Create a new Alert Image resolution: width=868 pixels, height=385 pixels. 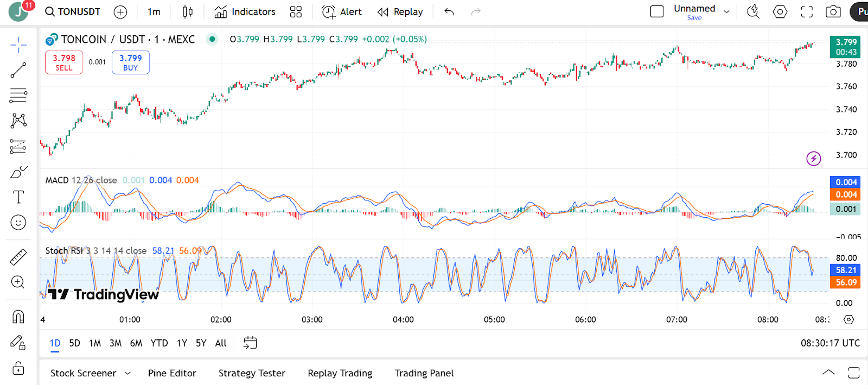tap(342, 12)
